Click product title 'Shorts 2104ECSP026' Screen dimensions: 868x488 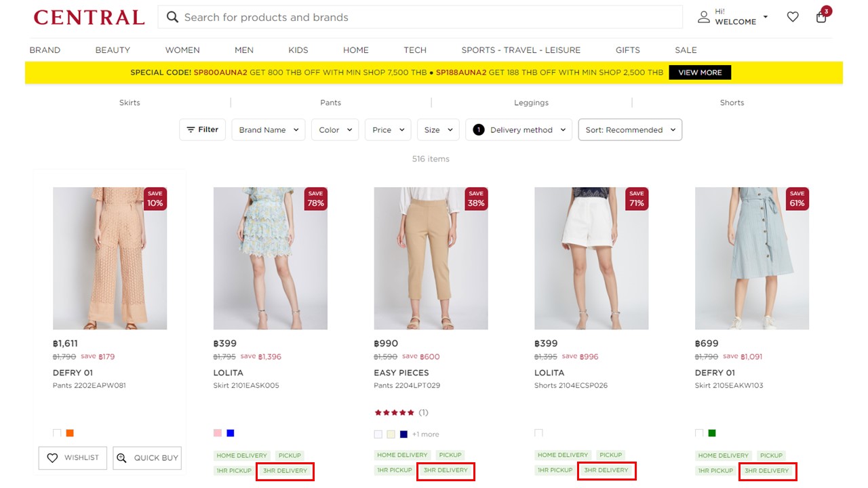tap(571, 386)
